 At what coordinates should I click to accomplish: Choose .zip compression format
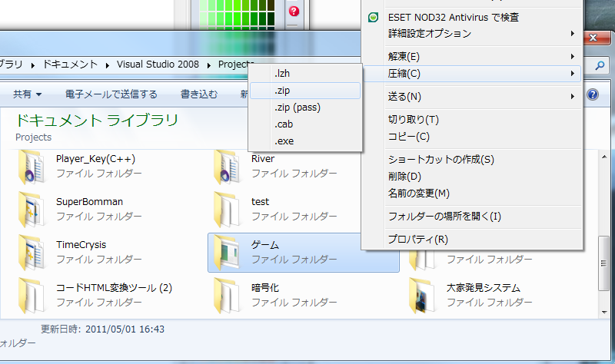tap(305, 91)
